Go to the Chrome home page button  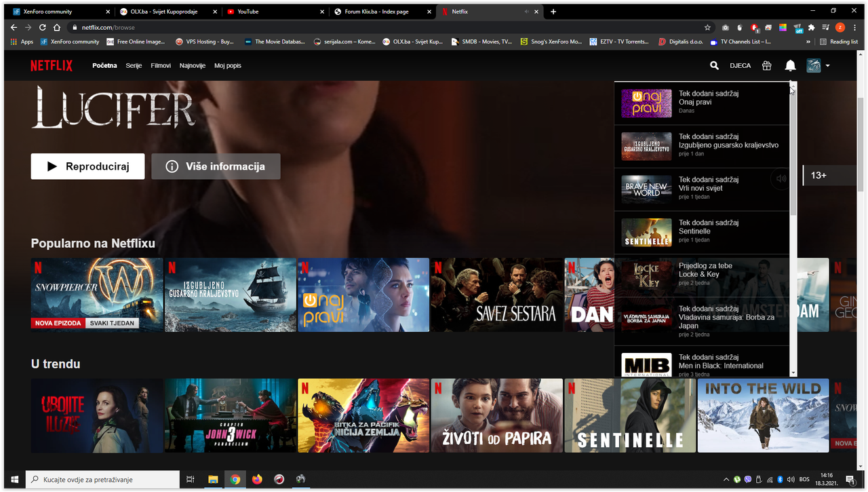pyautogui.click(x=57, y=28)
